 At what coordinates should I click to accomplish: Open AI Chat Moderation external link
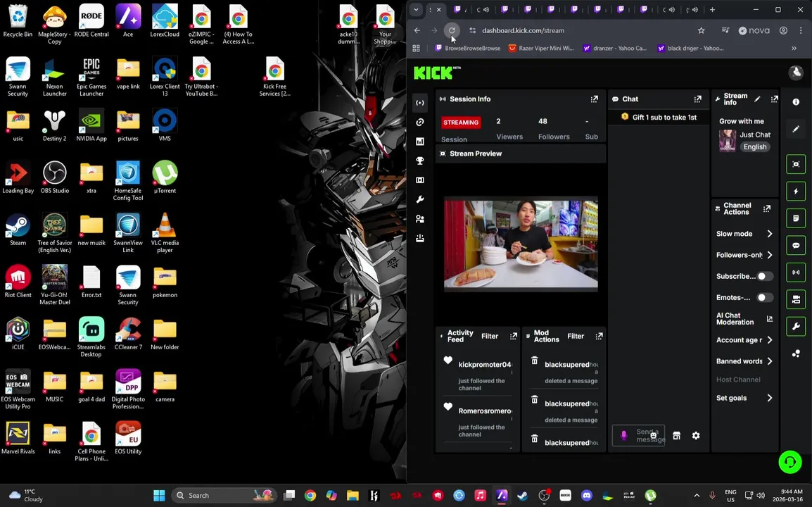coord(770,319)
